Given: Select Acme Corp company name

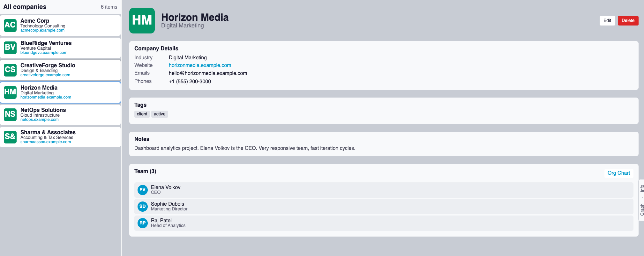Looking at the screenshot, I should coord(35,21).
